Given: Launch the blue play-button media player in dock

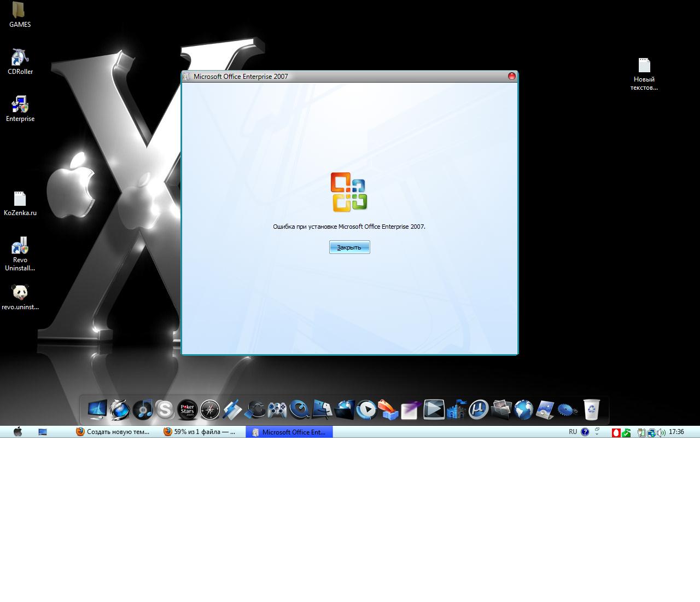Looking at the screenshot, I should 367,409.
